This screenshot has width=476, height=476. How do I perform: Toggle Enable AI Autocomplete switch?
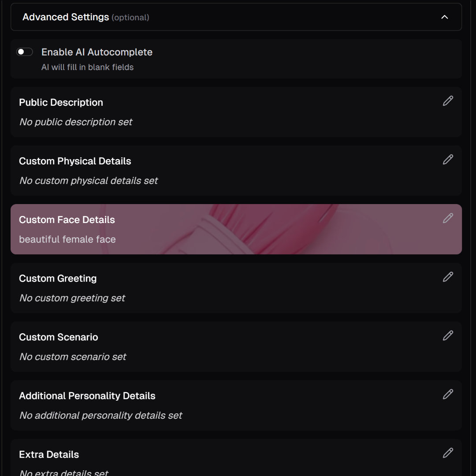click(x=25, y=52)
